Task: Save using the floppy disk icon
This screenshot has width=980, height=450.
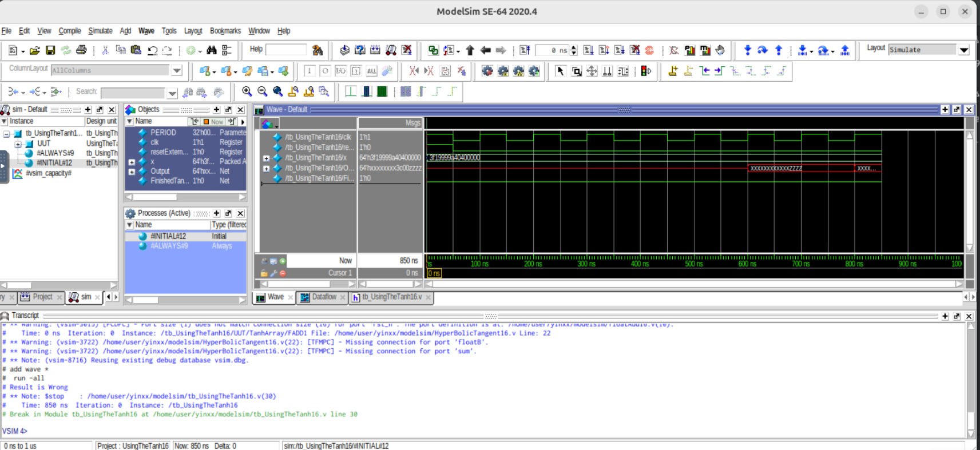Action: click(50, 50)
